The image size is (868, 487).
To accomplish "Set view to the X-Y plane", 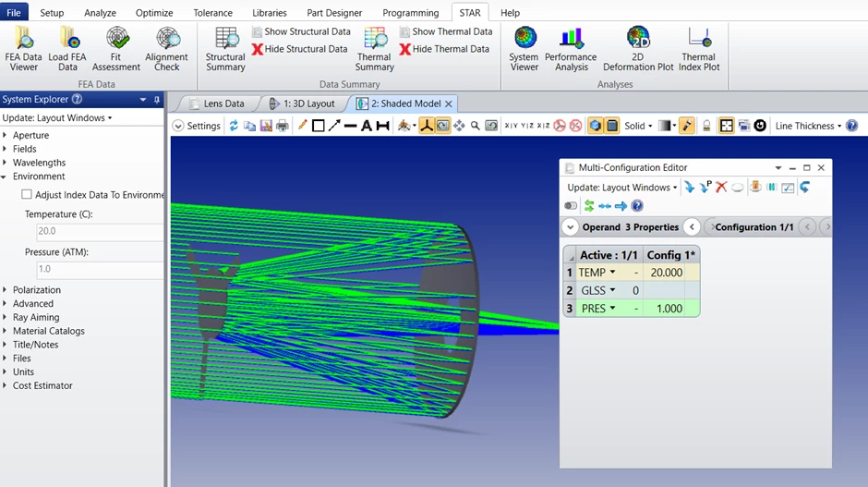I will [511, 126].
